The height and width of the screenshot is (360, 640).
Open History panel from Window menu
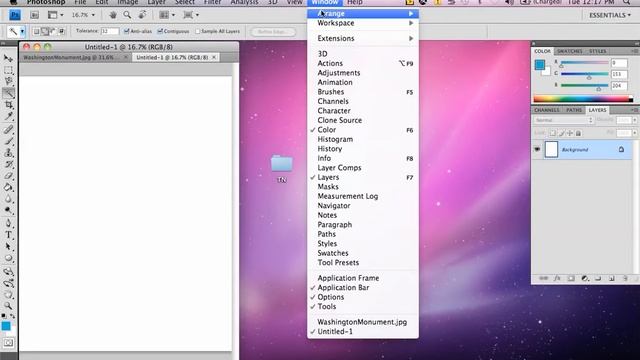click(363, 149)
